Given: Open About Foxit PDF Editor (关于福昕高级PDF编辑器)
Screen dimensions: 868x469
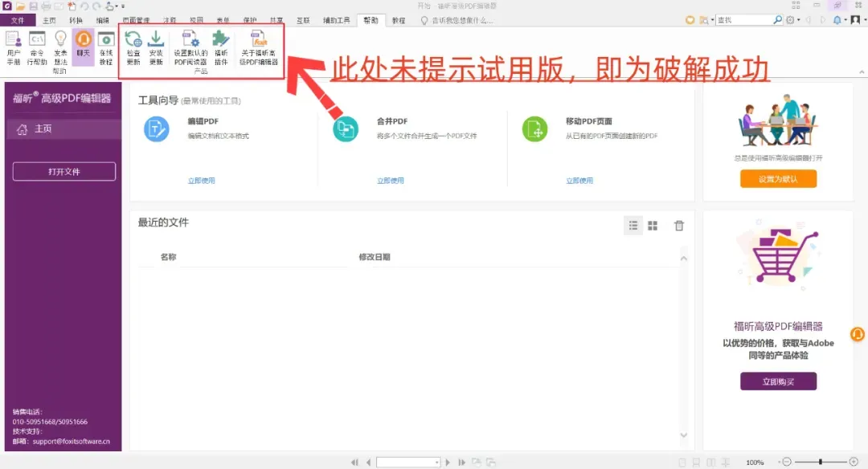Looking at the screenshot, I should (x=259, y=47).
